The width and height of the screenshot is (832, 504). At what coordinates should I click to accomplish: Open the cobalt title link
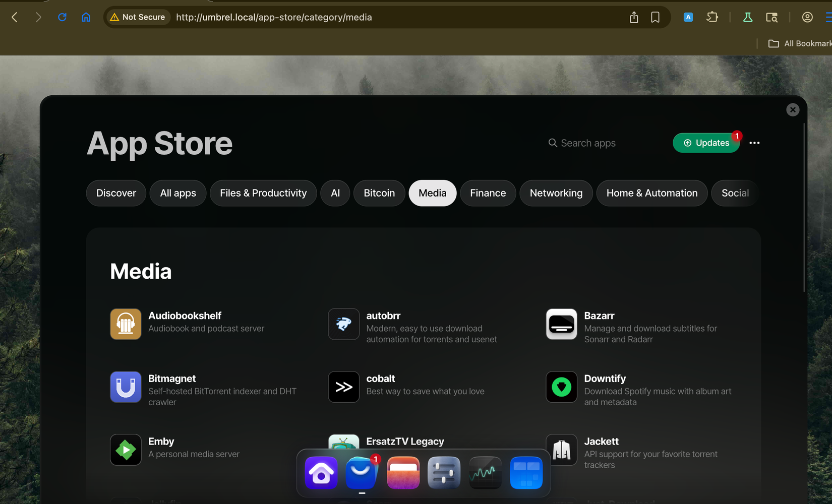click(x=381, y=379)
